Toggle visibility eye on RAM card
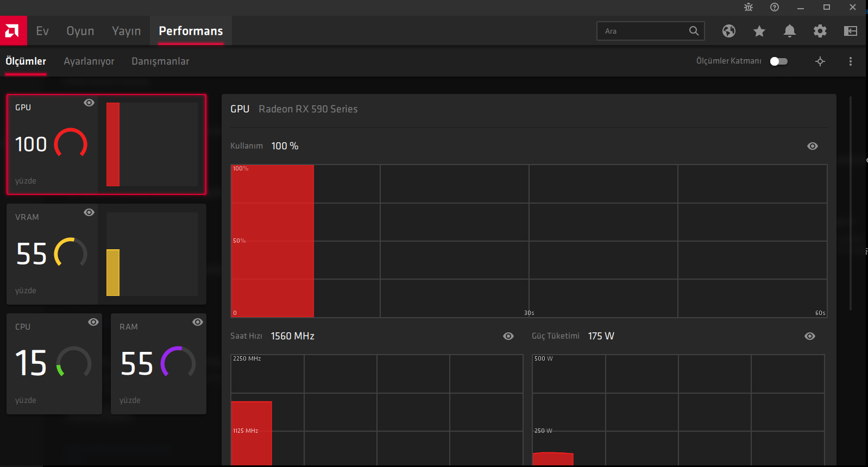The width and height of the screenshot is (868, 467). 198,322
